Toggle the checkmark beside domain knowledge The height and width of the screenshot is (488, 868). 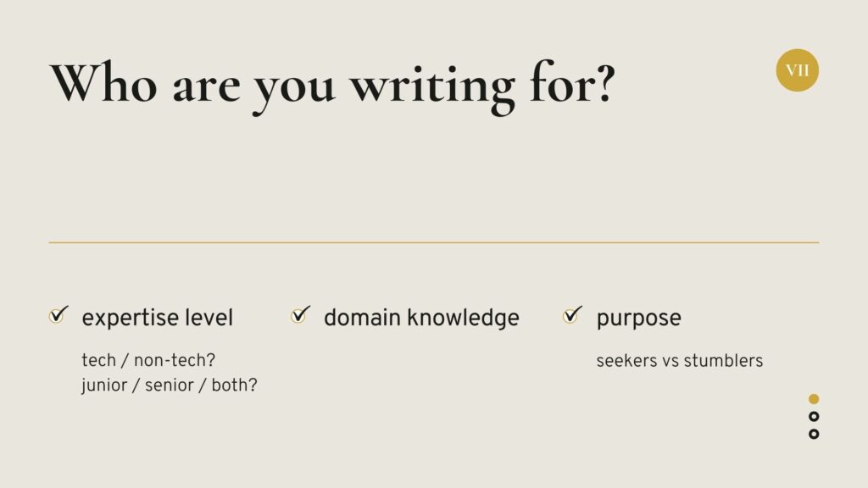pyautogui.click(x=300, y=315)
